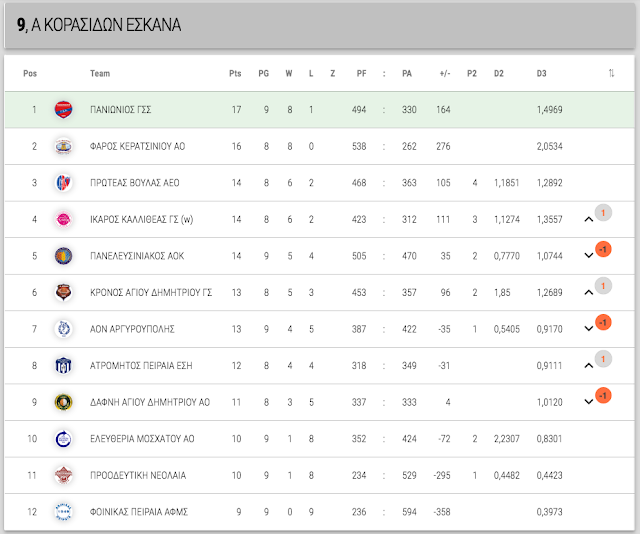640x534 pixels.
Task: Click the ΚΡΟΝΟΣ ΑΓΙΟΥ ΔΗΜΗΤΡΙΟΥ logo
Action: [x=63, y=292]
